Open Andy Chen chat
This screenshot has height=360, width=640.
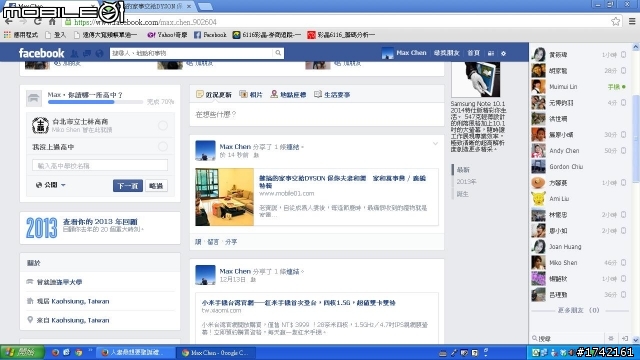tap(579, 151)
